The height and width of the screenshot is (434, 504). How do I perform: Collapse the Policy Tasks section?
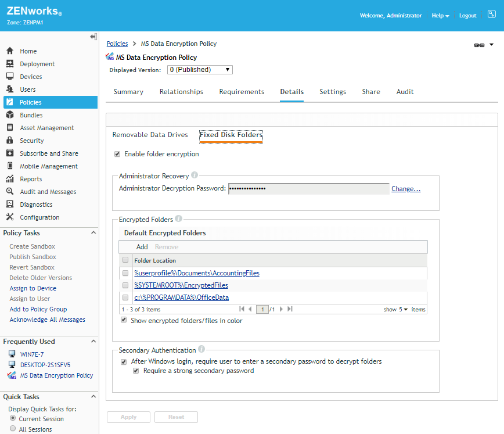(93, 232)
